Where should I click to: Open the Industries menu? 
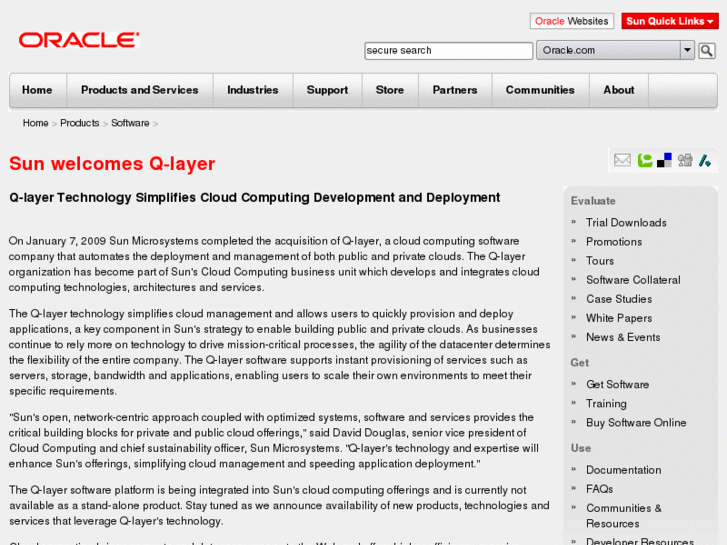click(x=253, y=90)
